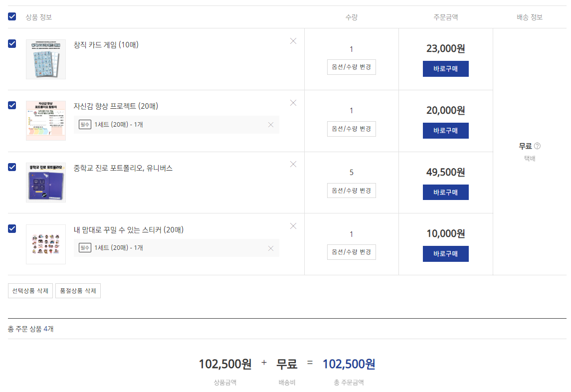Click the 선택상품 삭제 button
Image resolution: width=571 pixels, height=392 pixels.
pyautogui.click(x=30, y=291)
